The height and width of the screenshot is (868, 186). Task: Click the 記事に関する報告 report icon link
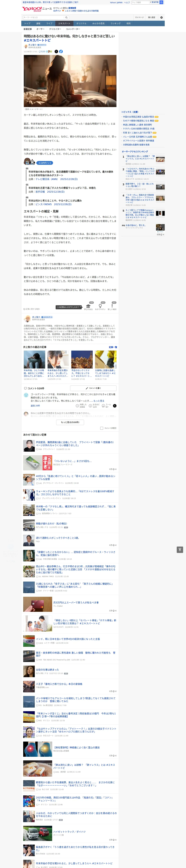(31, 309)
